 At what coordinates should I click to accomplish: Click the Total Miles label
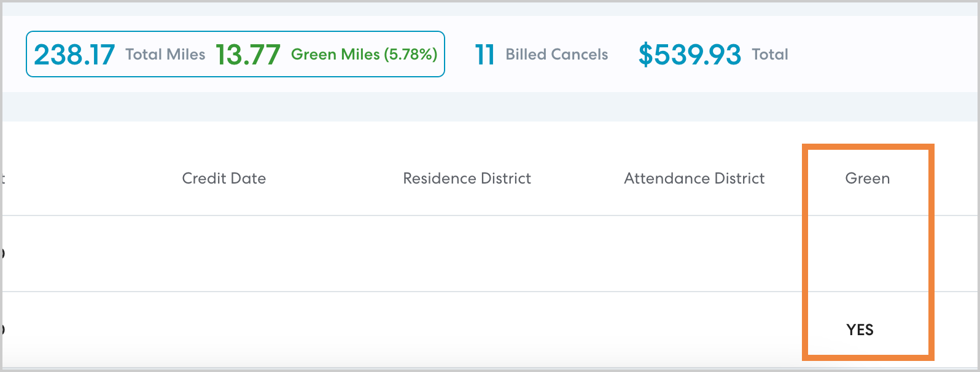[x=165, y=55]
